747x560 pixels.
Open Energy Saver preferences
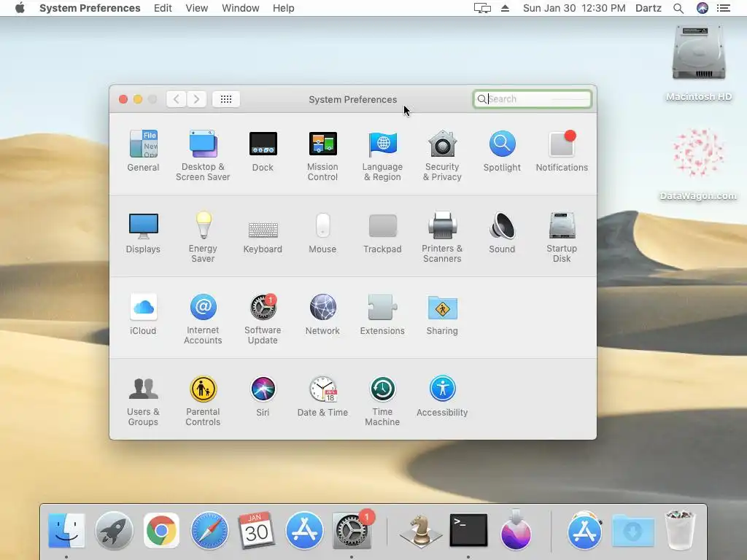click(x=203, y=237)
